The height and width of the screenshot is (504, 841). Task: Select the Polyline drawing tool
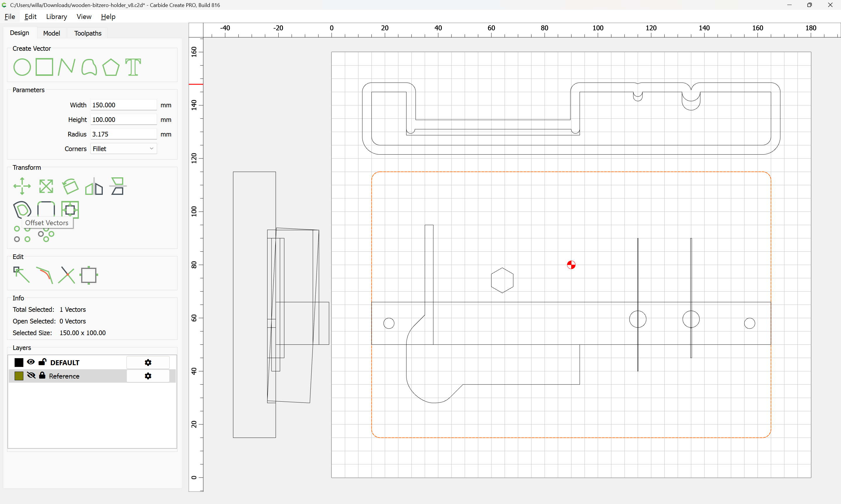(66, 67)
